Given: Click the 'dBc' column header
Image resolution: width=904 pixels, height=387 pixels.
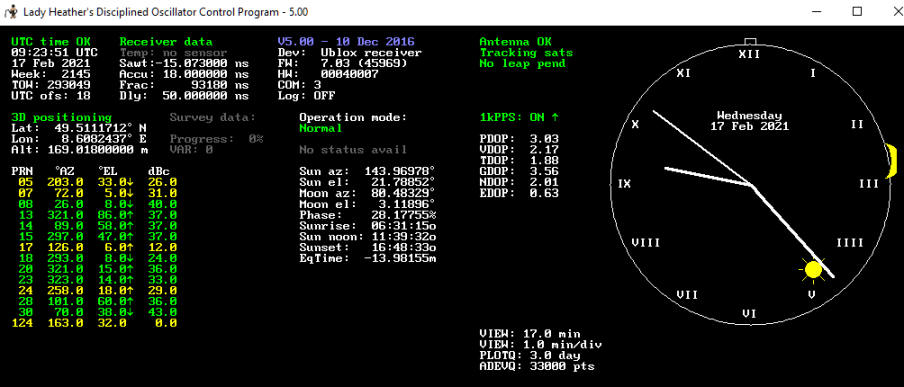Looking at the screenshot, I should pos(159,171).
